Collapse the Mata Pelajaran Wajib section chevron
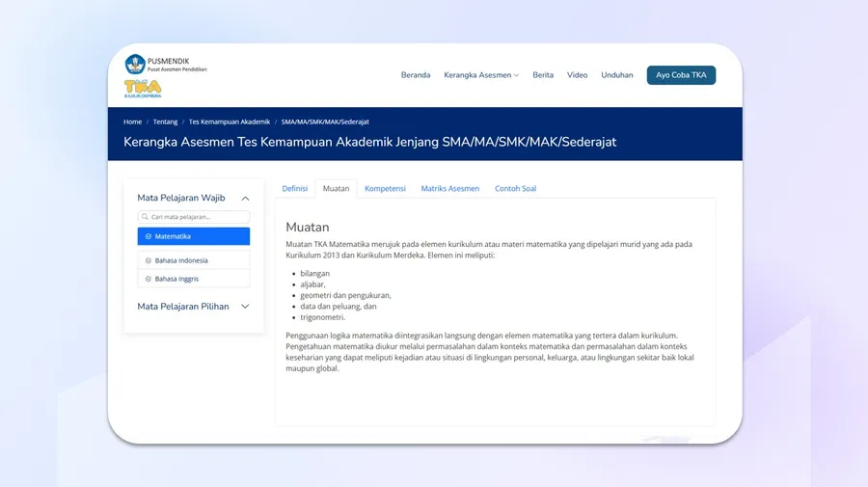Viewport: 868px width, 487px height. tap(245, 198)
